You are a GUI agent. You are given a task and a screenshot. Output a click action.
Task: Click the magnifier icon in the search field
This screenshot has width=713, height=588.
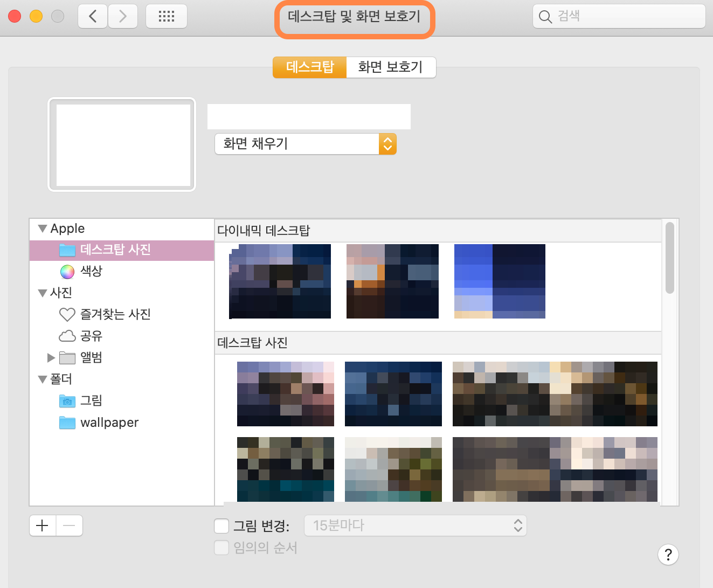tap(545, 17)
